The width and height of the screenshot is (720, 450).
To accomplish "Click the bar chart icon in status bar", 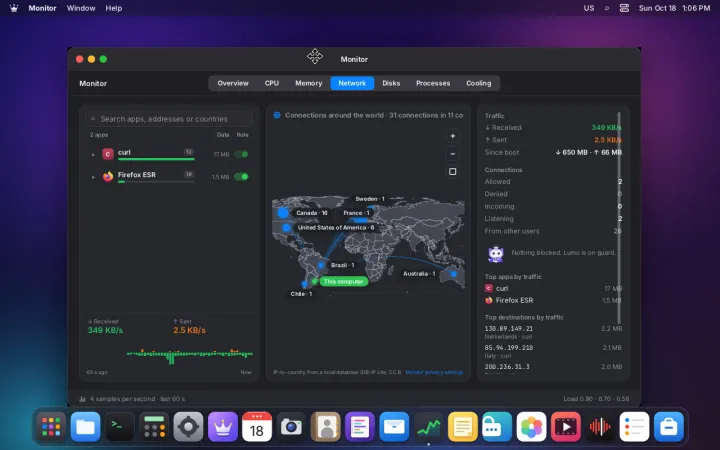I will pos(83,399).
